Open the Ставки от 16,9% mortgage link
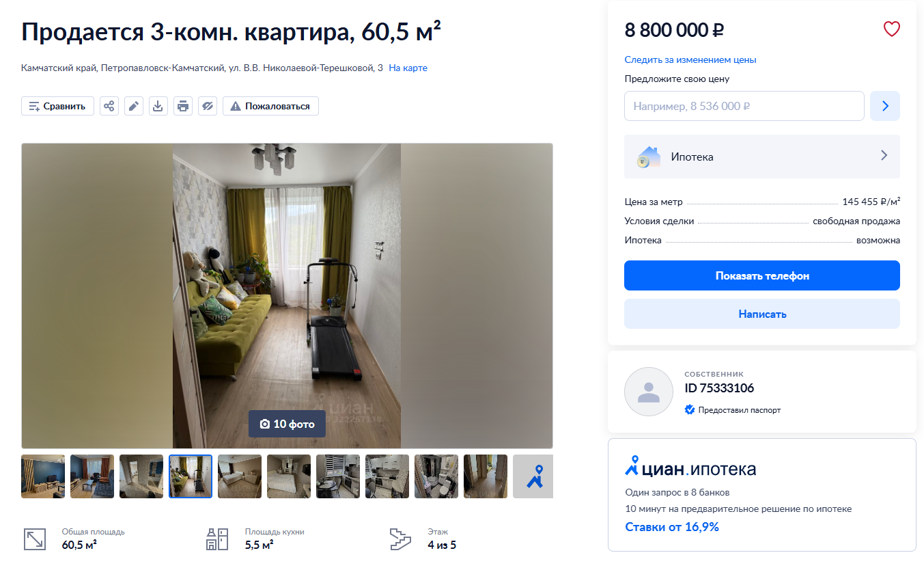924x568 pixels. tap(672, 527)
